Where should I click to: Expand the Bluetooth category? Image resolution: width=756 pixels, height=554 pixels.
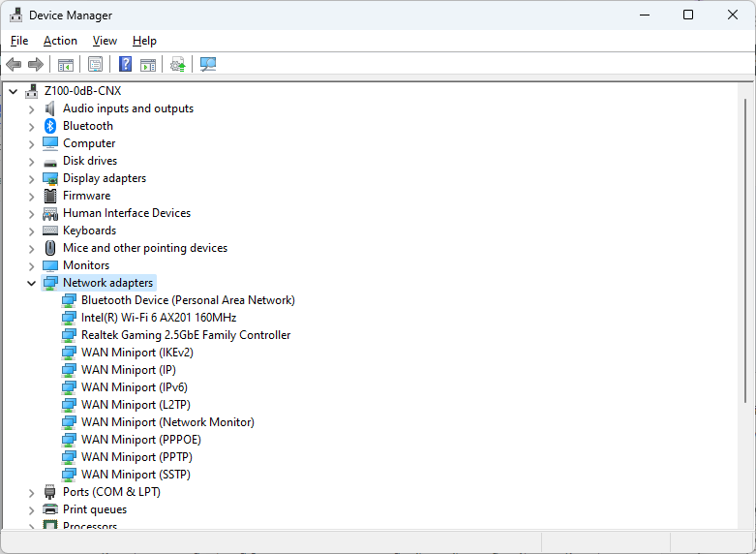point(31,127)
